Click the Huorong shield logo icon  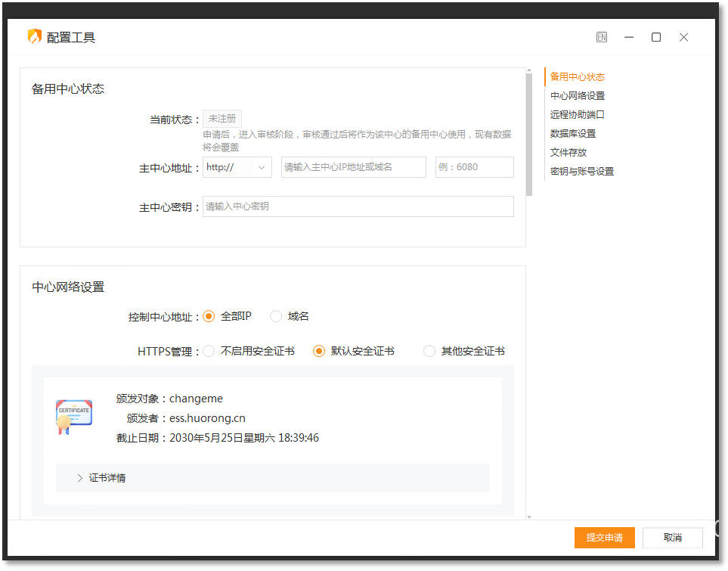(35, 37)
